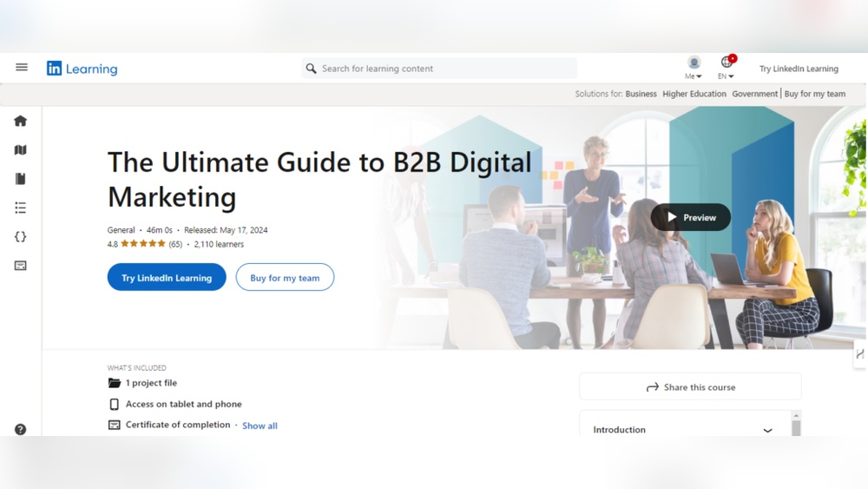The width and height of the screenshot is (868, 489).
Task: Open the list icon in sidebar
Action: pyautogui.click(x=21, y=208)
